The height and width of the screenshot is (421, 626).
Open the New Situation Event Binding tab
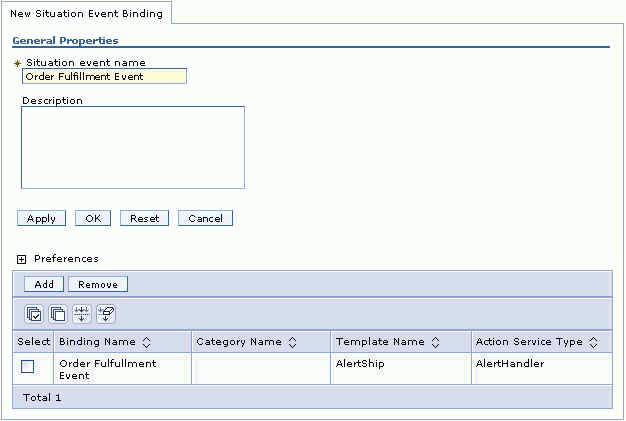[87, 12]
